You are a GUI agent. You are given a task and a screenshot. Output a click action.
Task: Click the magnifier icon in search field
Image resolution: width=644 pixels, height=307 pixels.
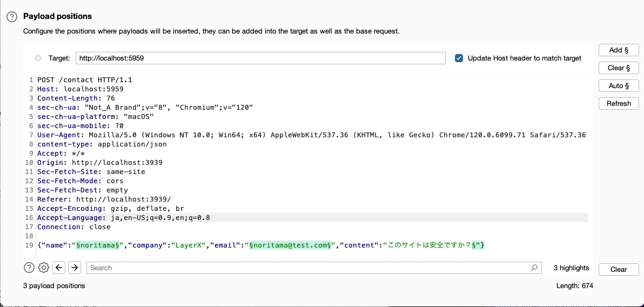click(x=534, y=268)
